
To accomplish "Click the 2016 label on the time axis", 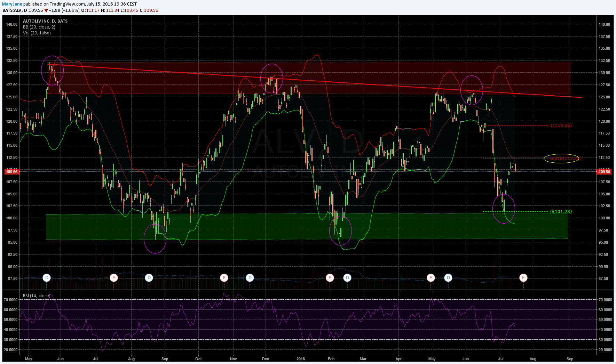I will (301, 359).
